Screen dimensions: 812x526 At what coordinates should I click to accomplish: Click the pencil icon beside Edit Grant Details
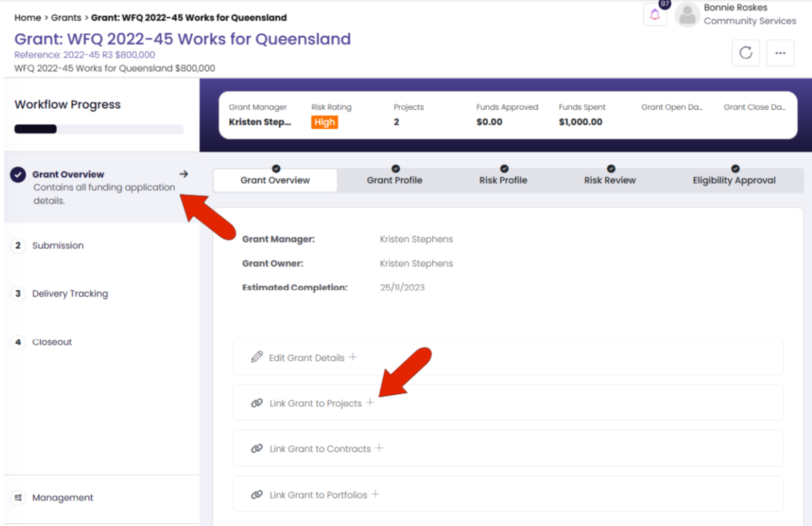[x=257, y=358]
